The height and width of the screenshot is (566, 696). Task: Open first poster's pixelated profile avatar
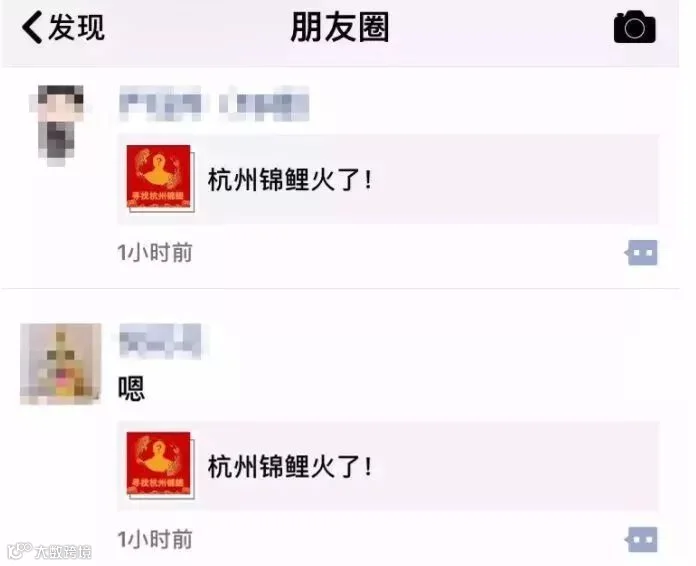57,125
